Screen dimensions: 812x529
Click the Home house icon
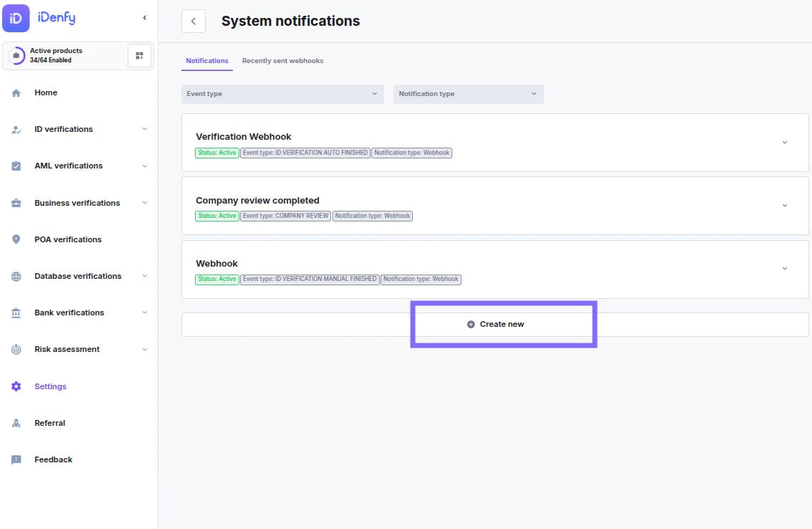click(x=16, y=93)
